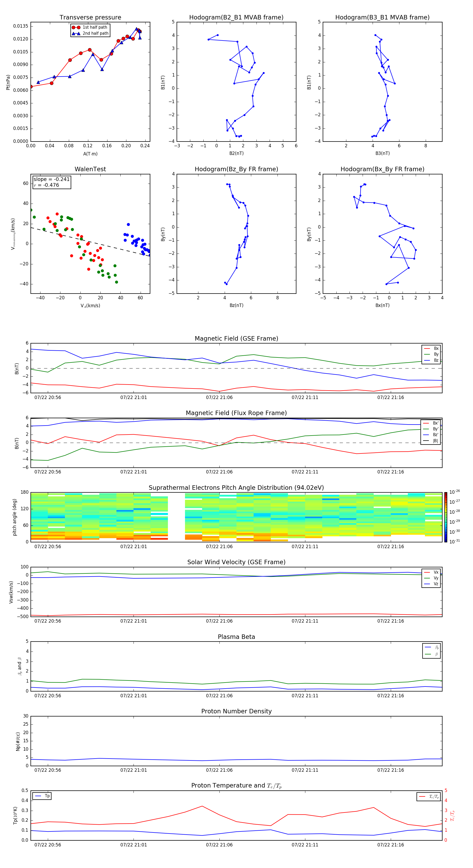Viewport: 473px width, 868px height.
Task: Select the red Te/Tp legend entry
Action: point(429,796)
